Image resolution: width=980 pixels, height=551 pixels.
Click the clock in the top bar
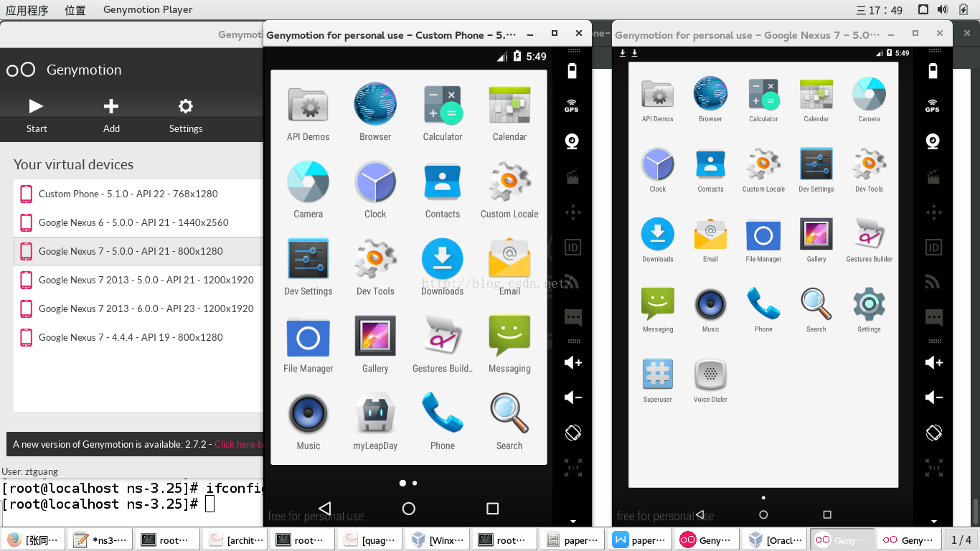tap(880, 10)
